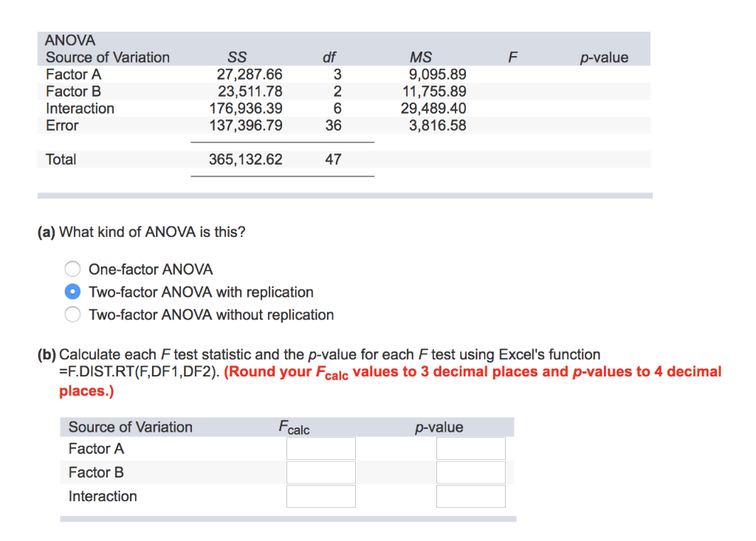Image resolution: width=756 pixels, height=541 pixels.
Task: Click the Interaction SS value 176,936.39
Action: tap(246, 108)
